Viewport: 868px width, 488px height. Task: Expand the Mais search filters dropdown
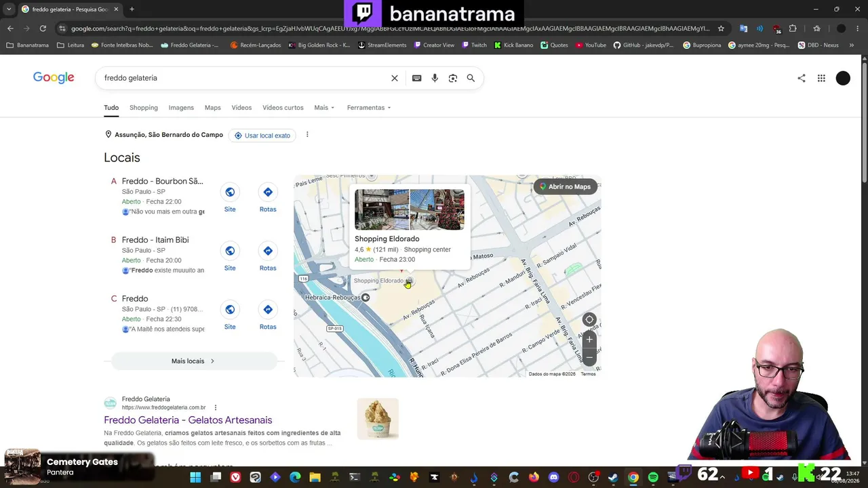pos(324,108)
